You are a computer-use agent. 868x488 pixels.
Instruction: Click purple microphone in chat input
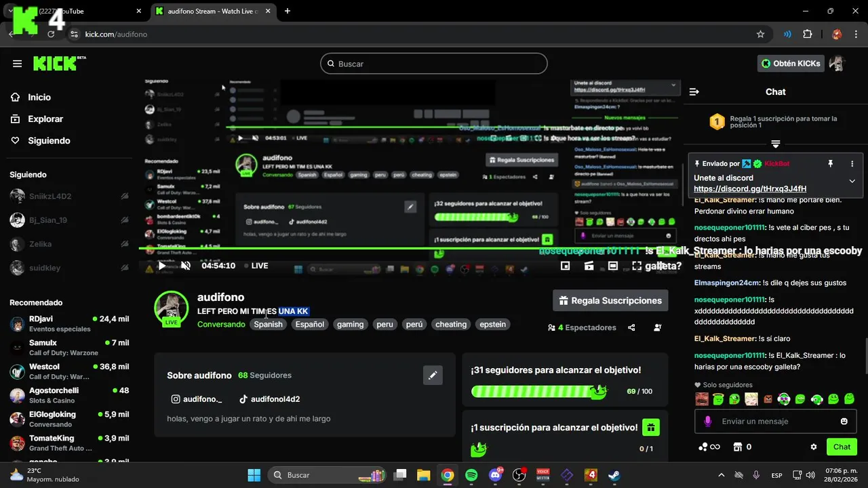[x=708, y=422]
